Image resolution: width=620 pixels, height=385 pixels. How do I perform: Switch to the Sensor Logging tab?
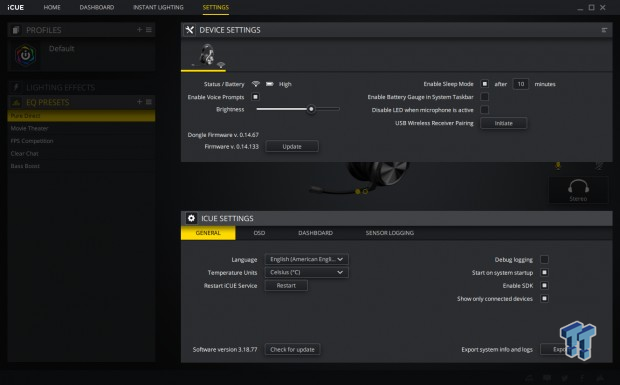tap(389, 233)
